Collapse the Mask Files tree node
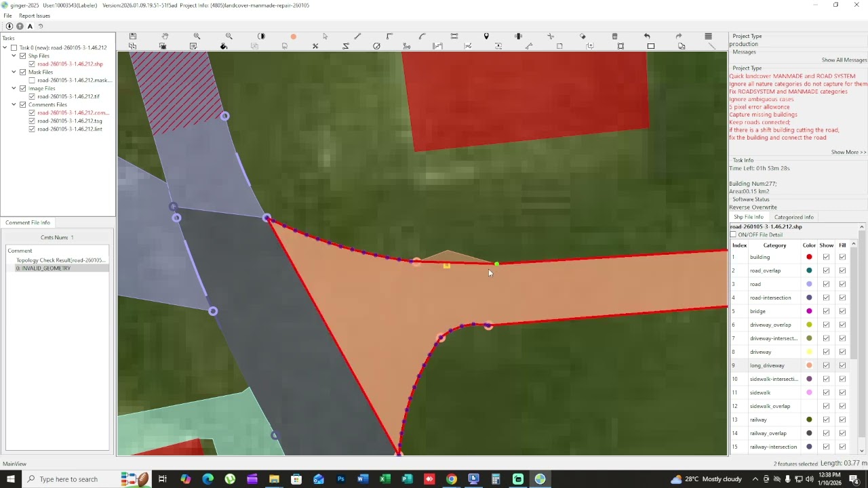Screen dimensions: 868x488 tap(14, 72)
